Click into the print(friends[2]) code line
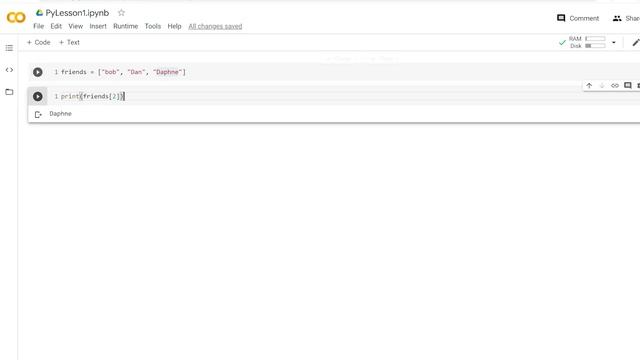The image size is (640, 360). [92, 97]
